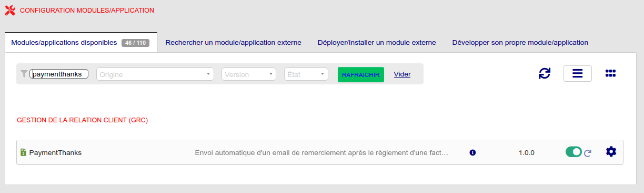Go to Déployer/Installer un module externe tab
This screenshot has width=644, height=193.
[377, 42]
